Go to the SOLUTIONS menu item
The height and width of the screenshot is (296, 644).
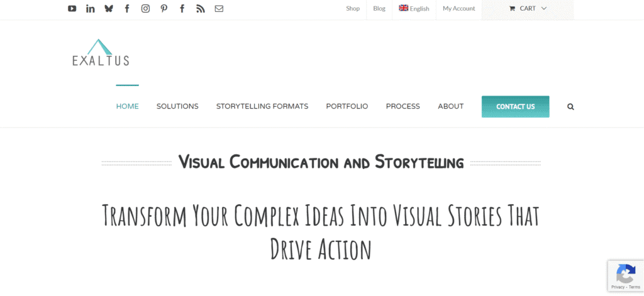[x=177, y=107]
